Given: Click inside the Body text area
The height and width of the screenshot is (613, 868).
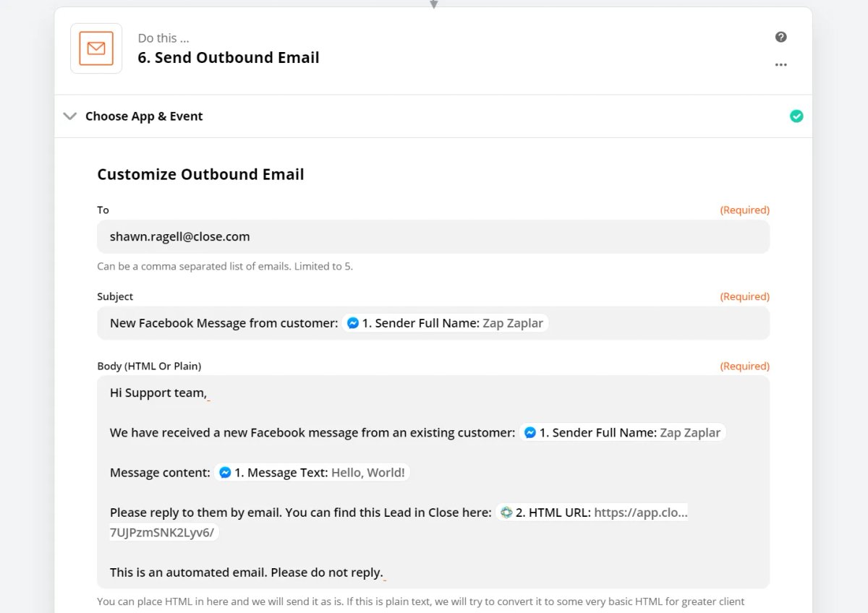Looking at the screenshot, I should coord(433,482).
